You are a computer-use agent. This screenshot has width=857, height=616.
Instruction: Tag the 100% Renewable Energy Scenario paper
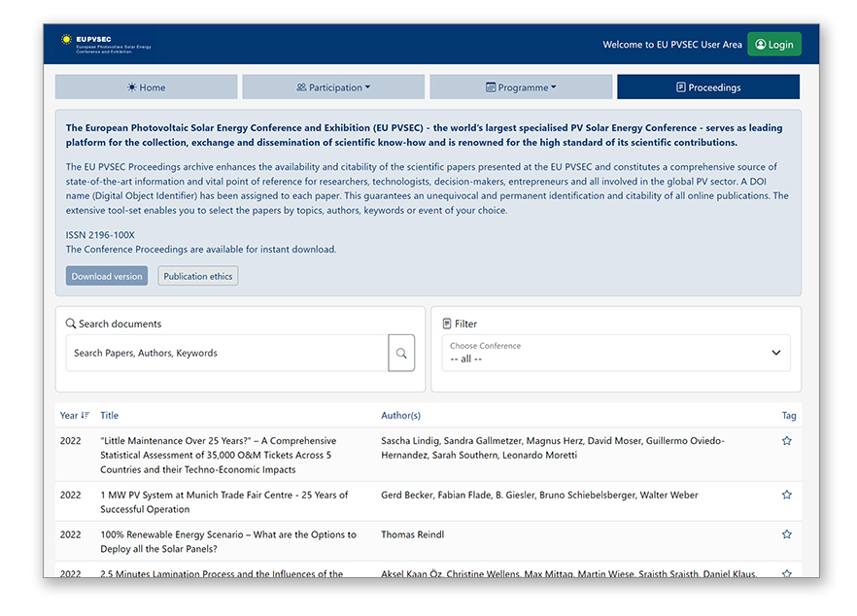coord(786,535)
